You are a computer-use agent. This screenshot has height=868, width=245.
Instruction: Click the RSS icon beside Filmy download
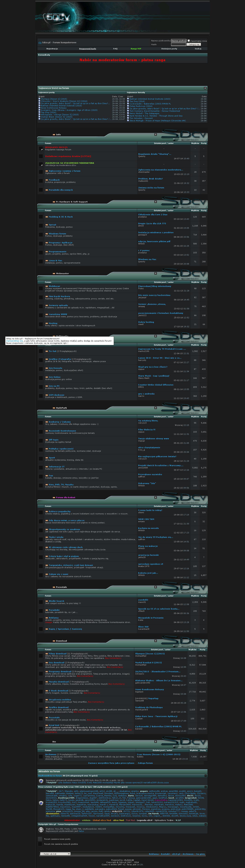[47, 654]
